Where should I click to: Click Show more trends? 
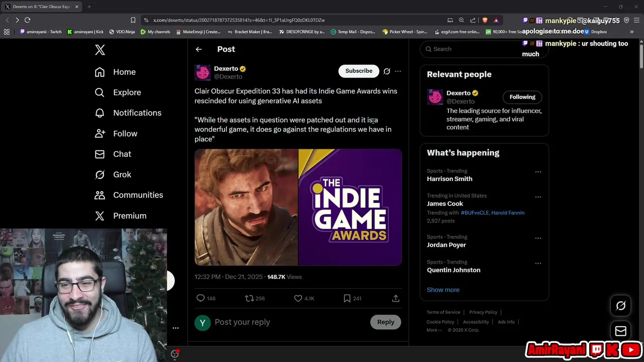[443, 290]
